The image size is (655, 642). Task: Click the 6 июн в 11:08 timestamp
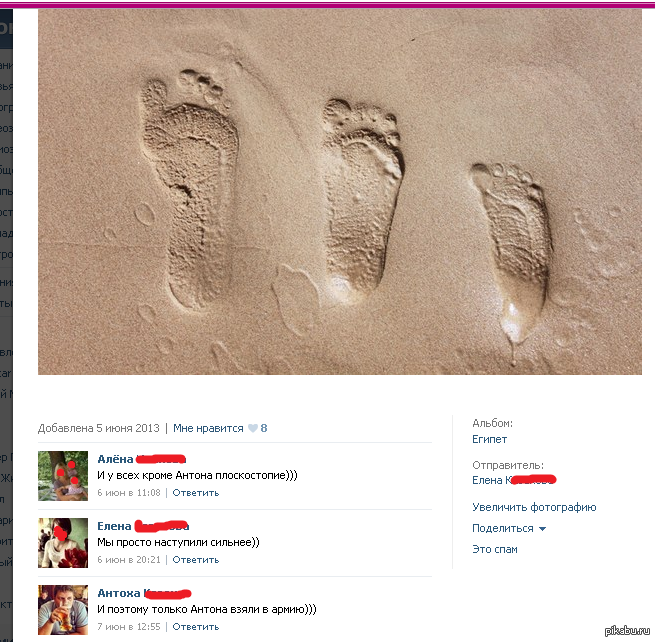pyautogui.click(x=129, y=493)
